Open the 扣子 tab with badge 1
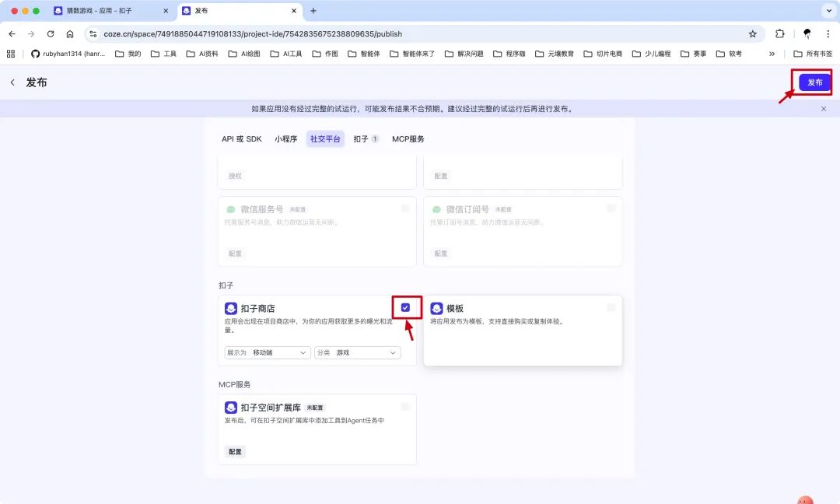The width and height of the screenshot is (840, 504). (x=366, y=138)
